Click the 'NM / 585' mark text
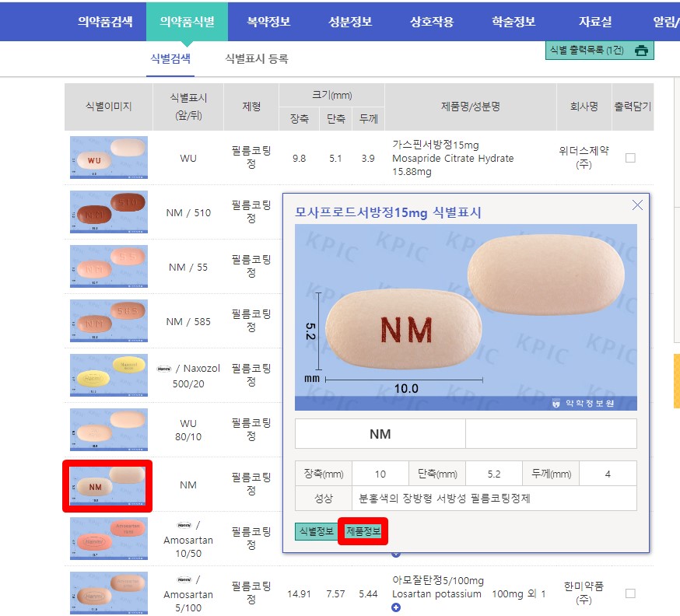 pyautogui.click(x=188, y=322)
